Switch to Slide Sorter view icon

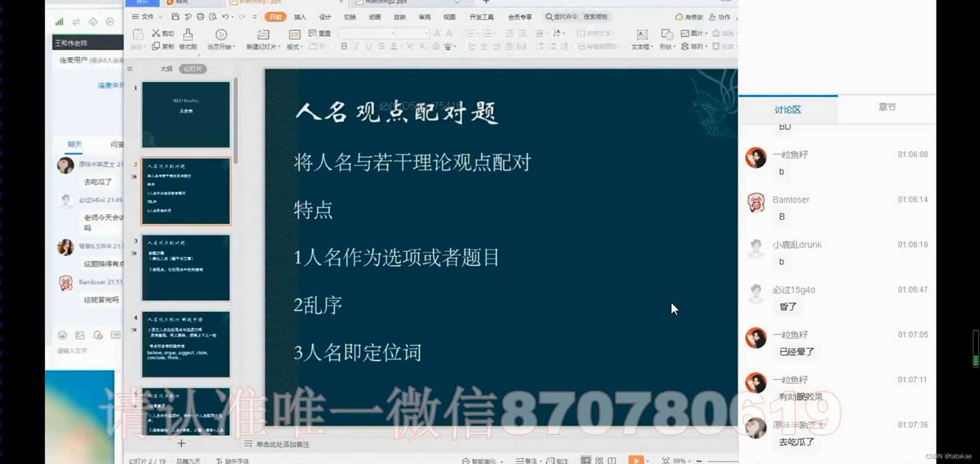coord(599,460)
